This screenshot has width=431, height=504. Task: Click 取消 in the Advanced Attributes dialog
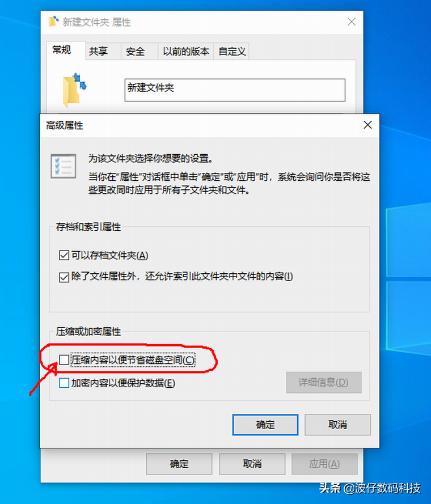tap(337, 425)
